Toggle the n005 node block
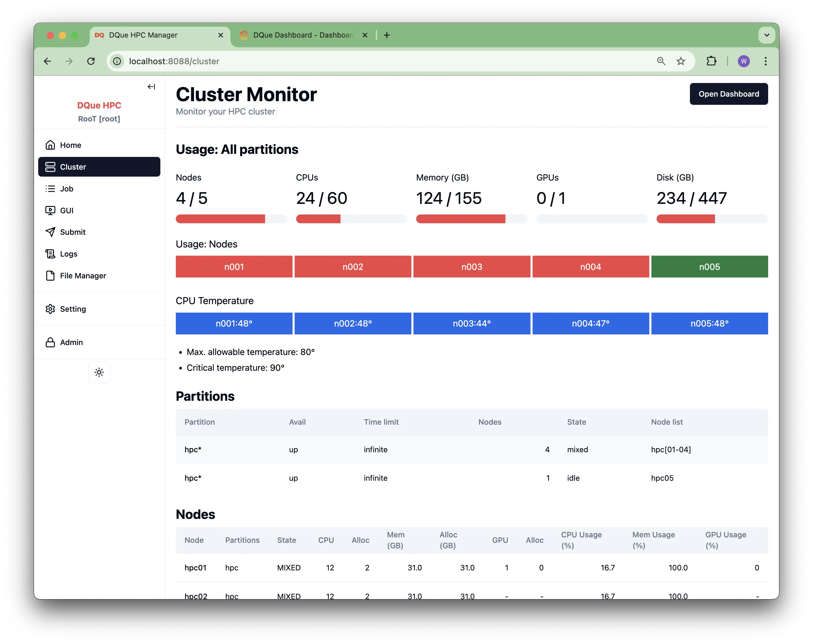The height and width of the screenshot is (644, 813). click(x=709, y=267)
